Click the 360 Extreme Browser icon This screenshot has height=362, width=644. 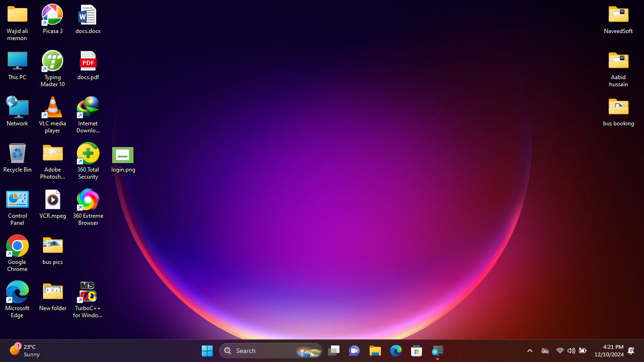88,200
